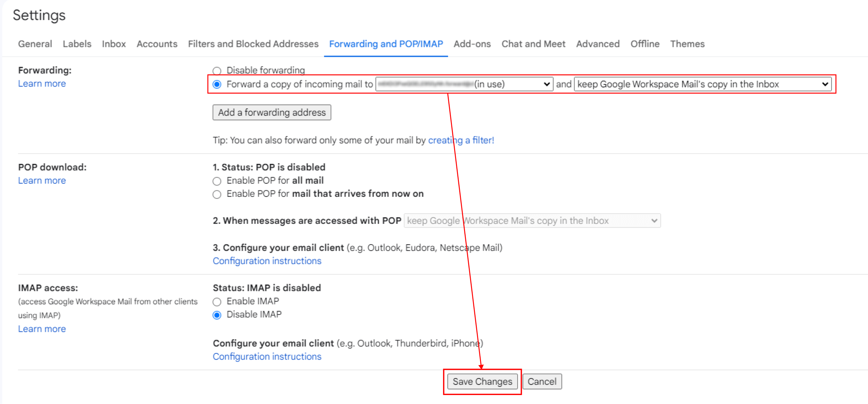Select Disable forwarding radio button
The height and width of the screenshot is (404, 868).
pyautogui.click(x=217, y=71)
